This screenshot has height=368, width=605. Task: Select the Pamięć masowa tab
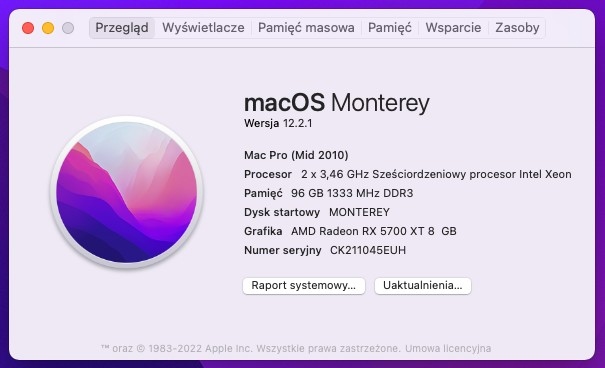(306, 28)
